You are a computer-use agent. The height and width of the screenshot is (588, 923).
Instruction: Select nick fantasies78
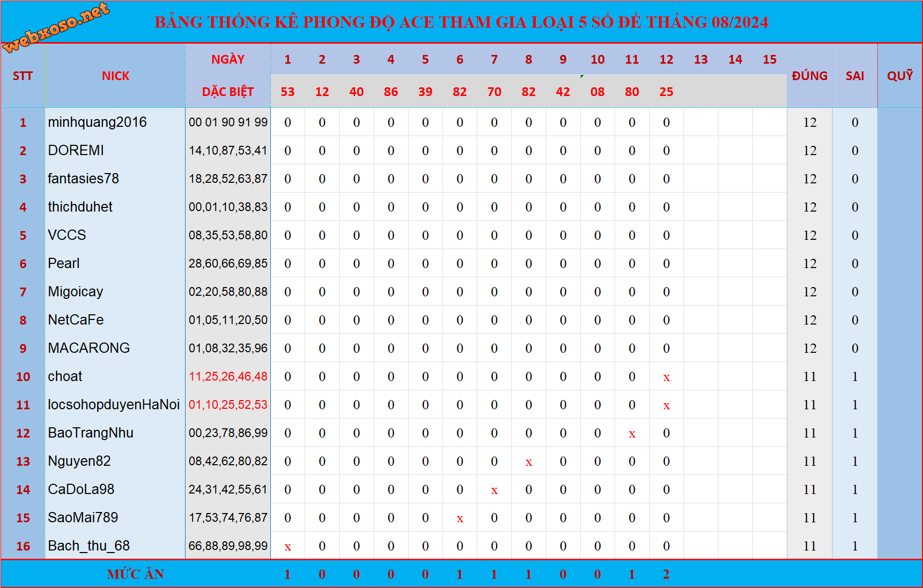(x=83, y=179)
